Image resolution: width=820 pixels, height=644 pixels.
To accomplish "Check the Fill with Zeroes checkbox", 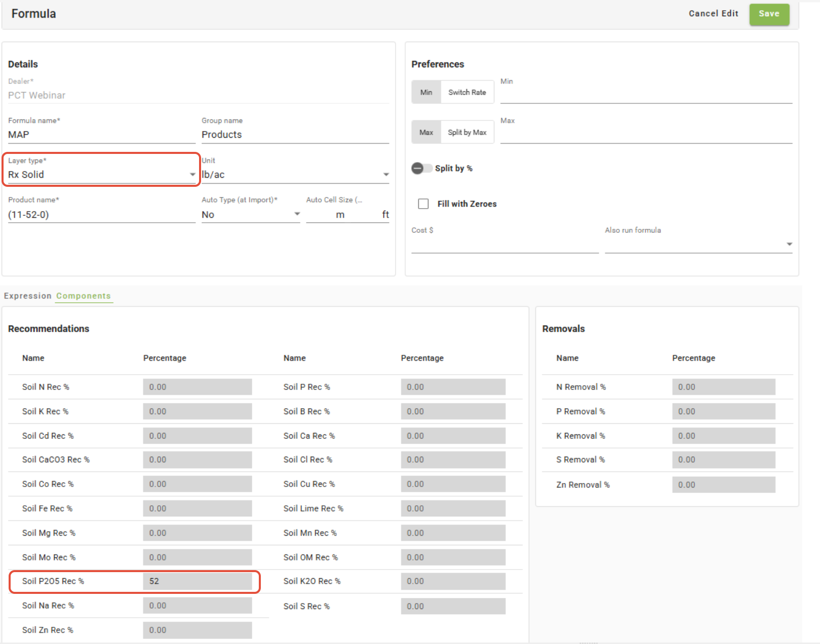I will pyautogui.click(x=423, y=204).
